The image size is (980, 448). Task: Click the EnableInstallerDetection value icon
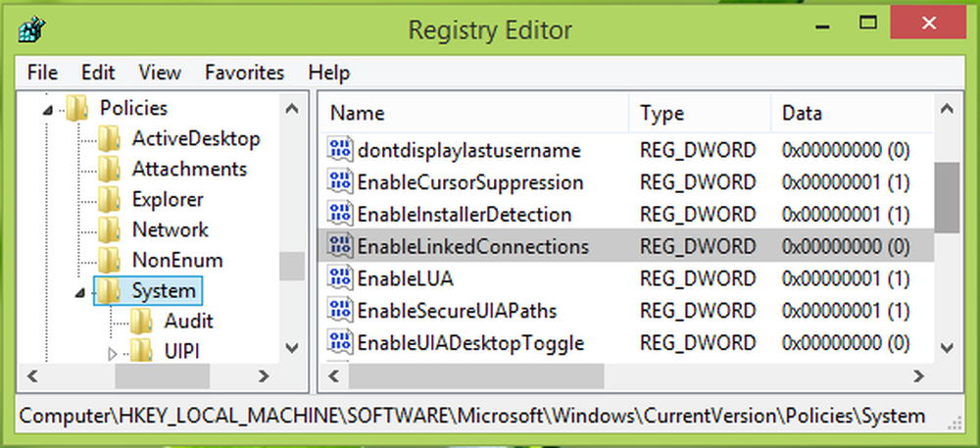click(340, 214)
